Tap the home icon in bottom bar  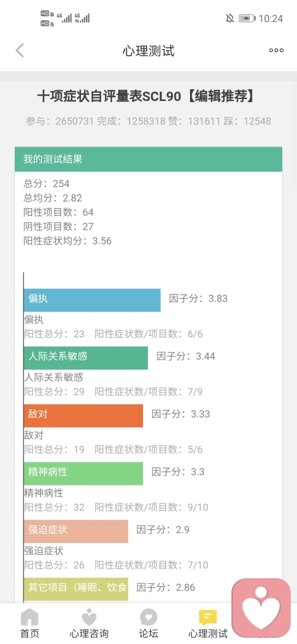click(30, 617)
